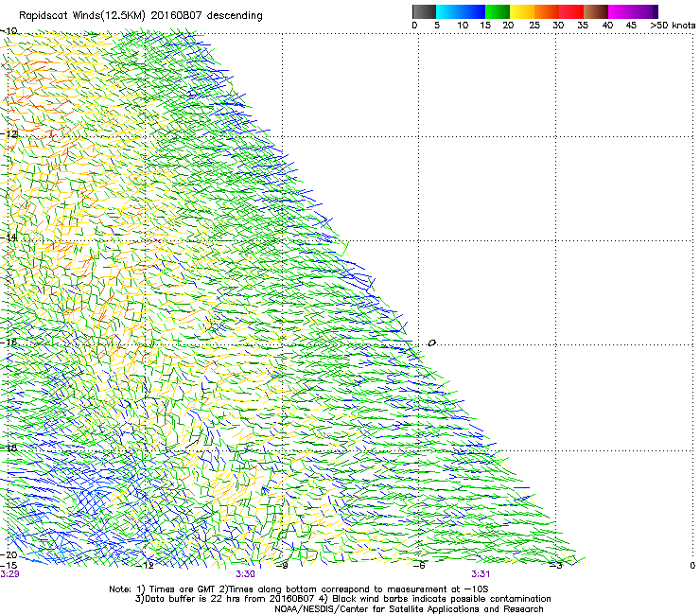Image resolution: width=700 pixels, height=615 pixels.
Task: Click the legend value '45' under the color bar
Action: click(631, 26)
